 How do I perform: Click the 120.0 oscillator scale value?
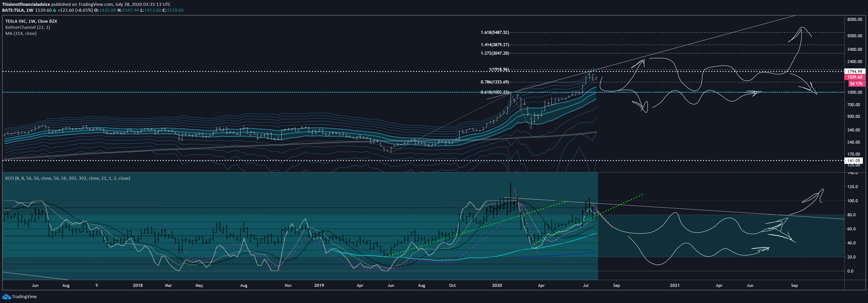(853, 187)
